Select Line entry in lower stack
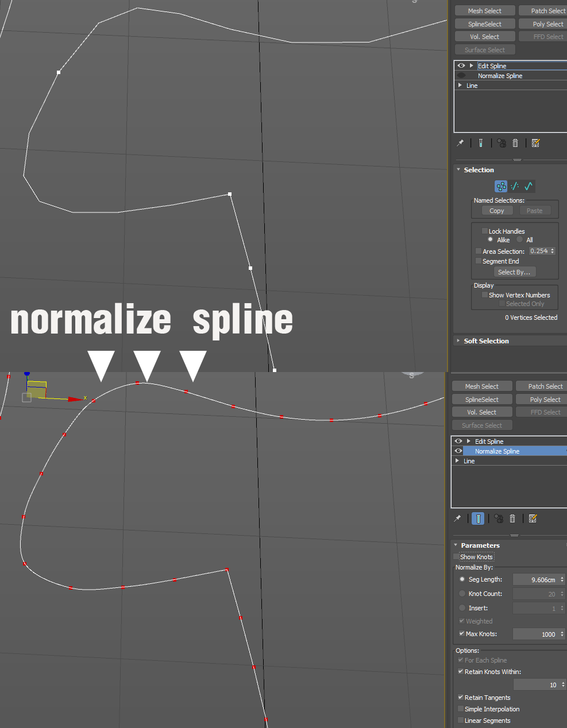The width and height of the screenshot is (567, 728). (469, 460)
